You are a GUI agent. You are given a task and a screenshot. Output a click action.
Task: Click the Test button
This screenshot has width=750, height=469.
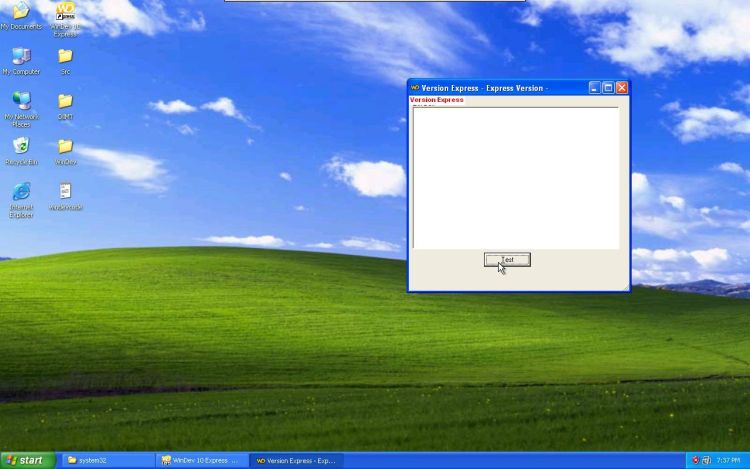coord(507,260)
